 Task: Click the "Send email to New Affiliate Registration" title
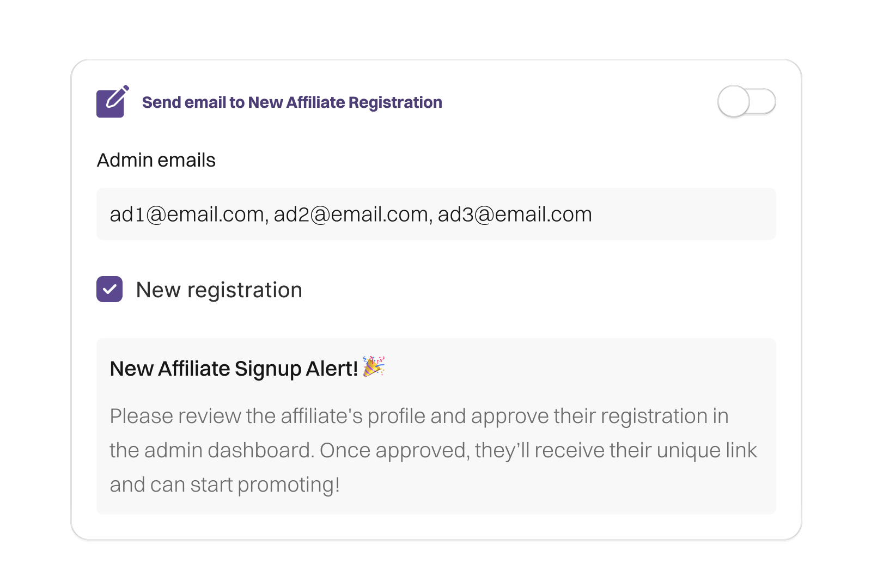(x=292, y=102)
